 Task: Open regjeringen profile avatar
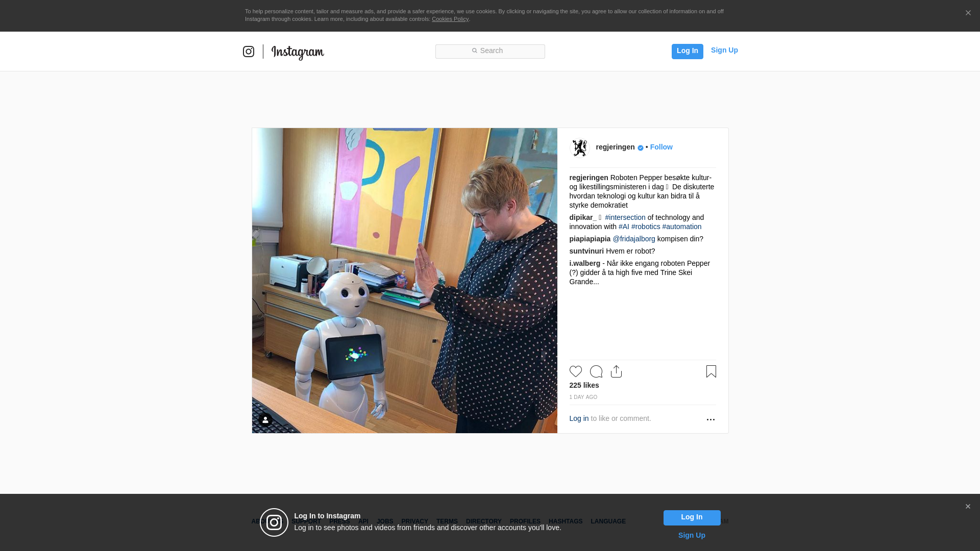pyautogui.click(x=580, y=148)
